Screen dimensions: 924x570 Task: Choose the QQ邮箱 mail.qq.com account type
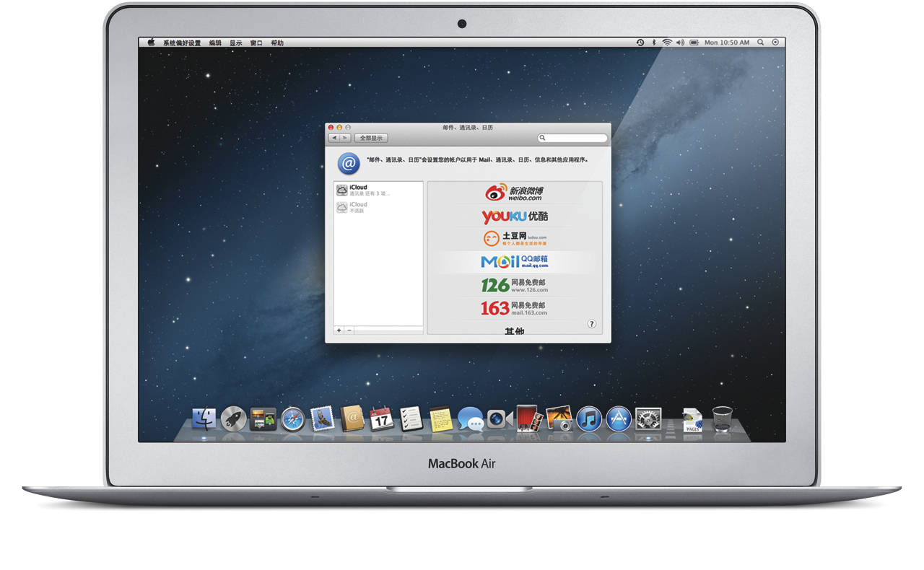pyautogui.click(x=515, y=262)
